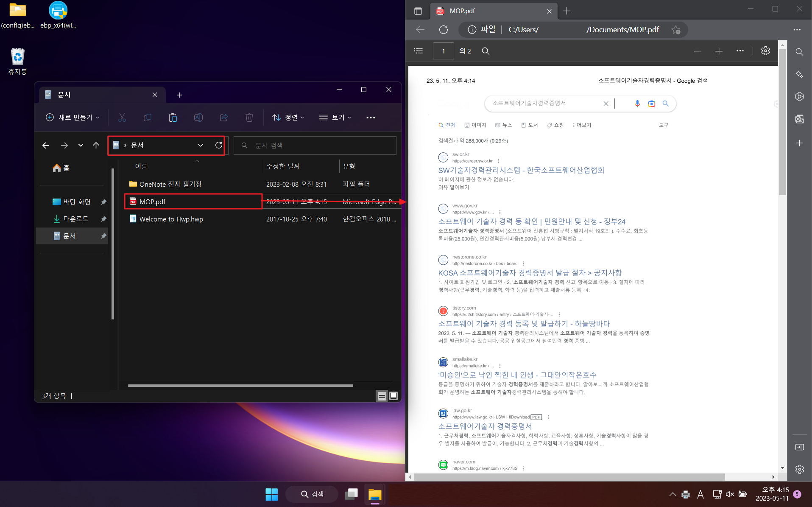Expand recent locations chevron in File Explorer
This screenshot has width=812, height=507.
81,146
